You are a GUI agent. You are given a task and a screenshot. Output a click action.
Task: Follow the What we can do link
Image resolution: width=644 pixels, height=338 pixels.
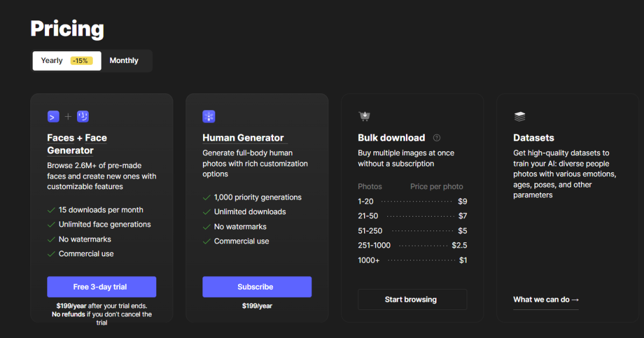[546, 299]
